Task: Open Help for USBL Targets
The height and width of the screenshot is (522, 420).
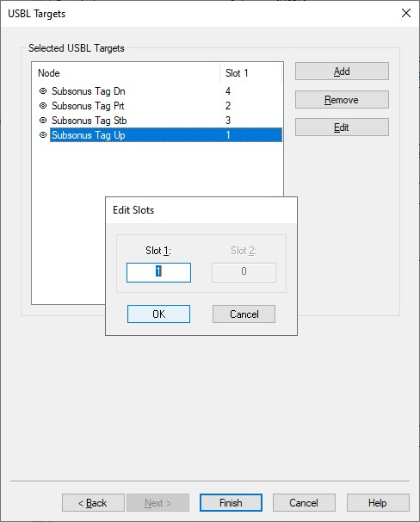Action: pyautogui.click(x=378, y=503)
